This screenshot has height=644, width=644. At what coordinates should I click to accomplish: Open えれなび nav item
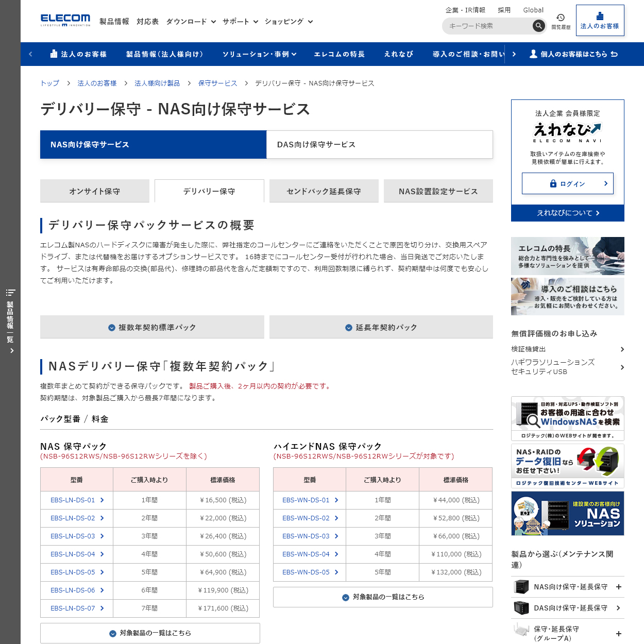click(399, 54)
